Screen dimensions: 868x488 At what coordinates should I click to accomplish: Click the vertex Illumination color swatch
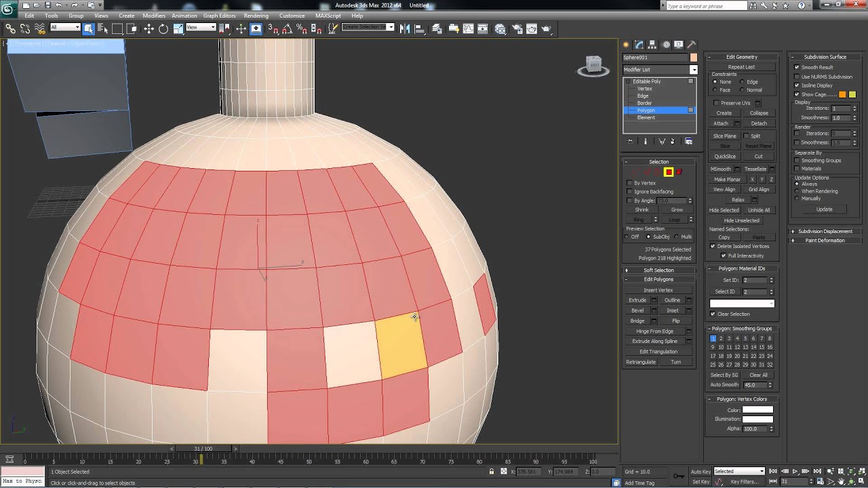(x=757, y=419)
